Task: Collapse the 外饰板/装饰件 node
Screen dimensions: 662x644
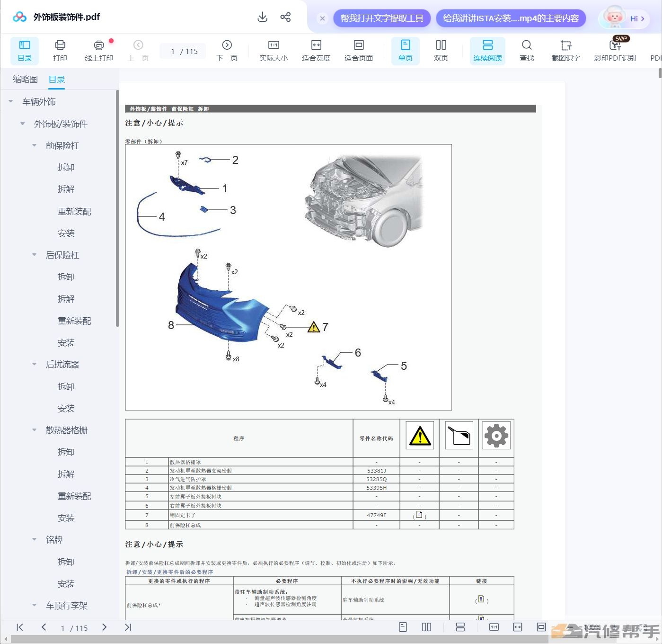Action: click(22, 124)
